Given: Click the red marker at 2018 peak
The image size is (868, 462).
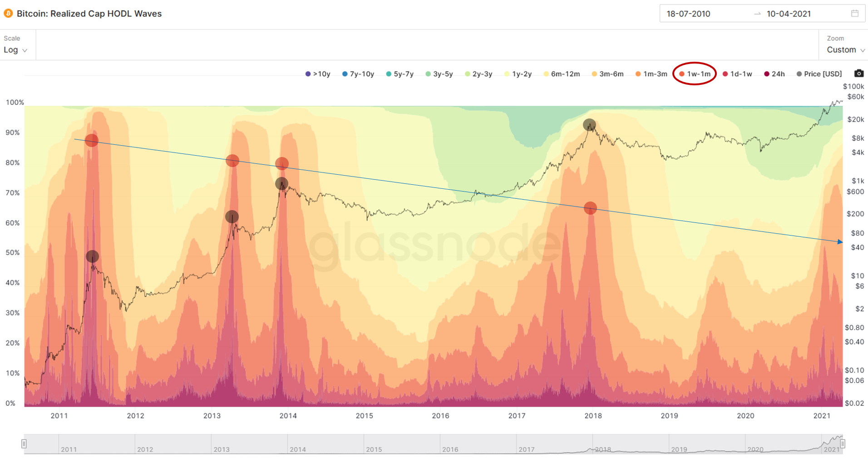Looking at the screenshot, I should [x=590, y=208].
